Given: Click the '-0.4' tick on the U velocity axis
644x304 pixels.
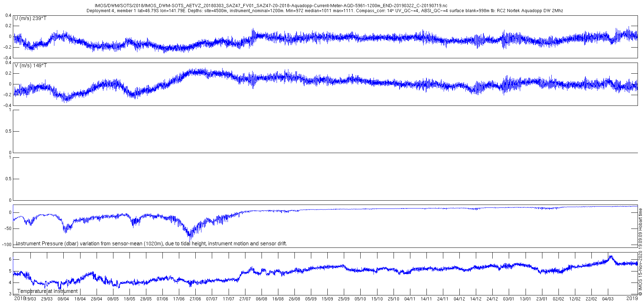Looking at the screenshot, I should (8, 58).
